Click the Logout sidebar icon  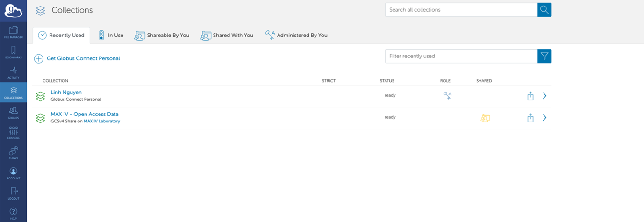13,193
